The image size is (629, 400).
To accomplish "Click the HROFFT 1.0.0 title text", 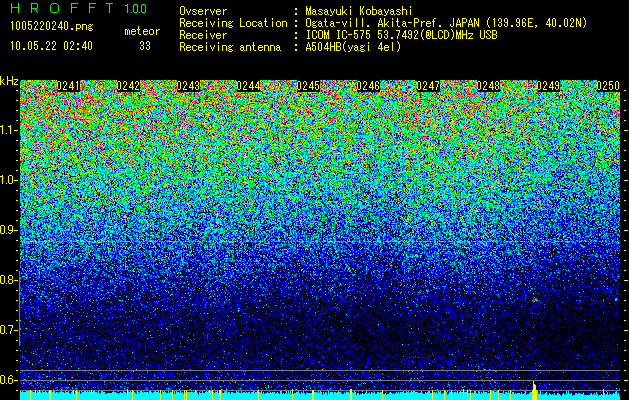I will [79, 8].
